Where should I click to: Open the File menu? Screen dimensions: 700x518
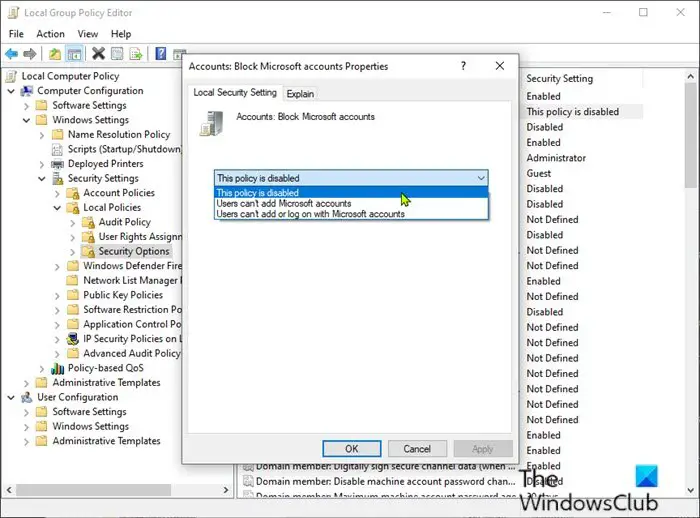click(16, 34)
